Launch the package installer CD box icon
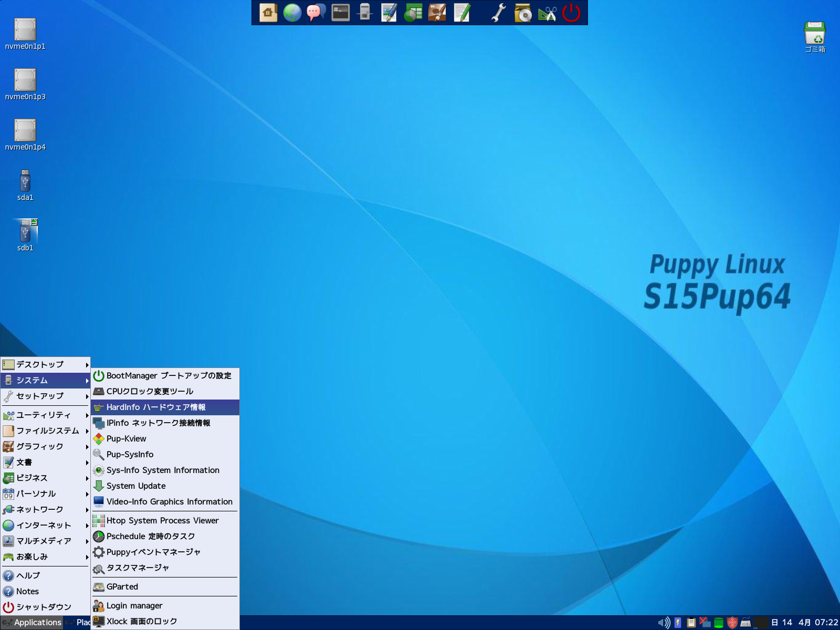 click(523, 13)
